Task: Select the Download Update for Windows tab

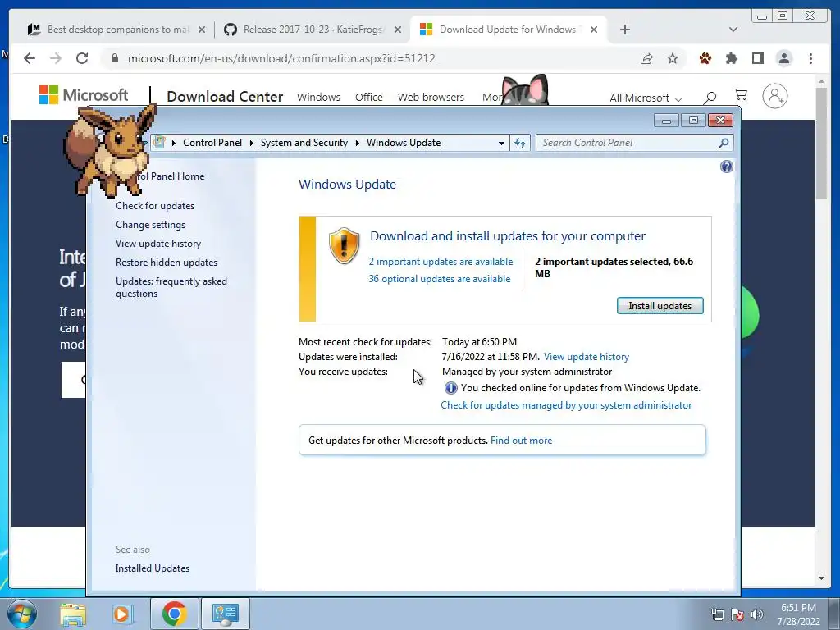Action: point(508,30)
